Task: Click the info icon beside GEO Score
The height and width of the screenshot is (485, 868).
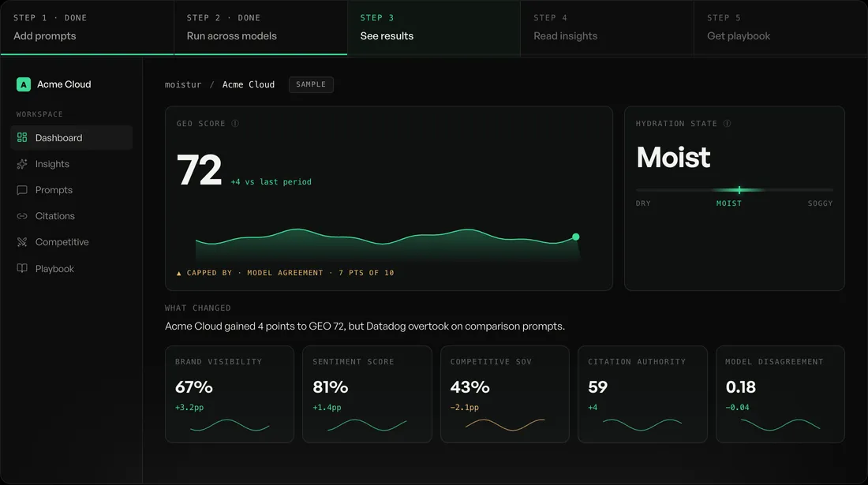Action: pos(235,123)
